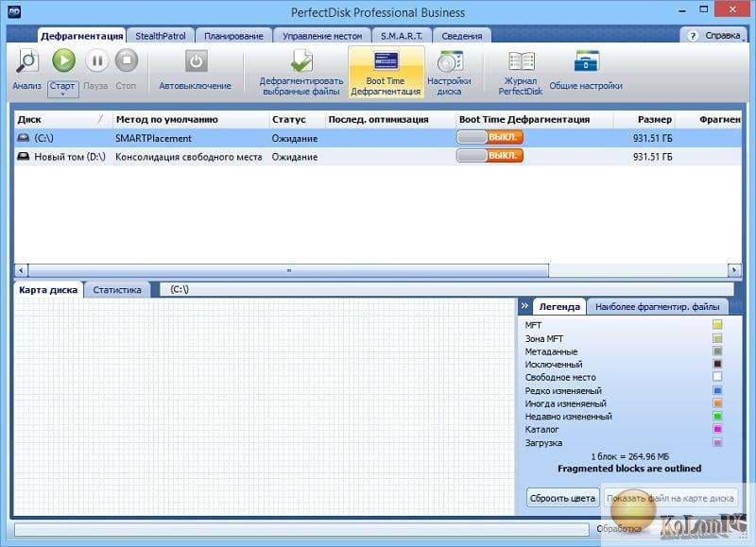Click the MFT yellow color swatch
The height and width of the screenshot is (547, 756).
click(717, 325)
